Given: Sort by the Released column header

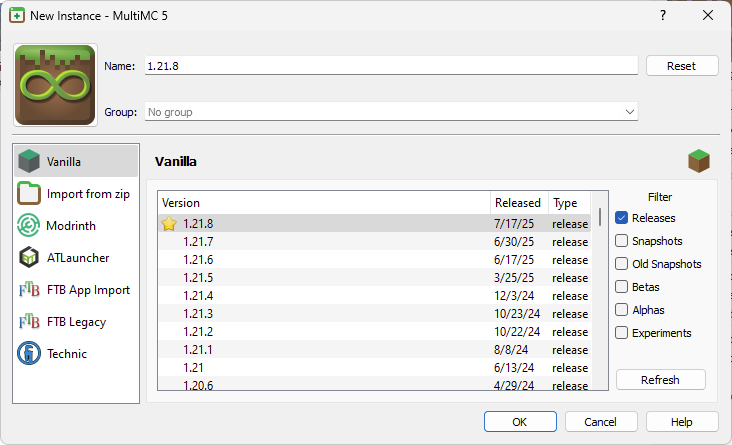Looking at the screenshot, I should pos(519,203).
